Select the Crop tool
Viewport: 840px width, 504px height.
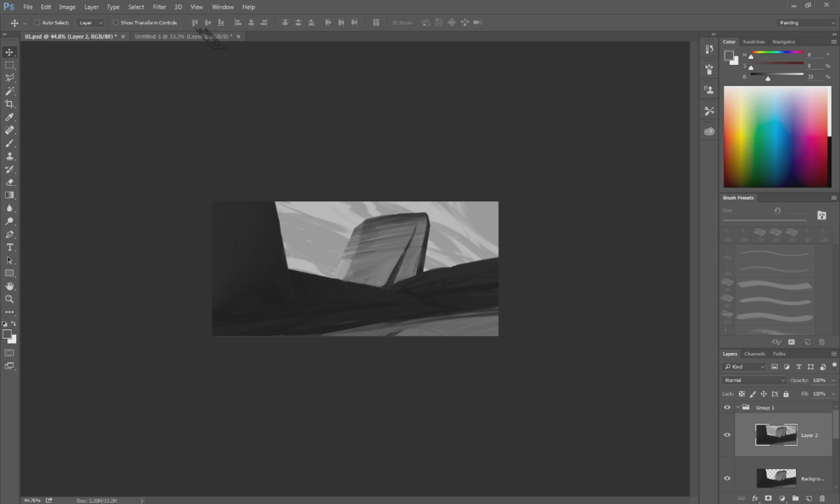tap(9, 104)
